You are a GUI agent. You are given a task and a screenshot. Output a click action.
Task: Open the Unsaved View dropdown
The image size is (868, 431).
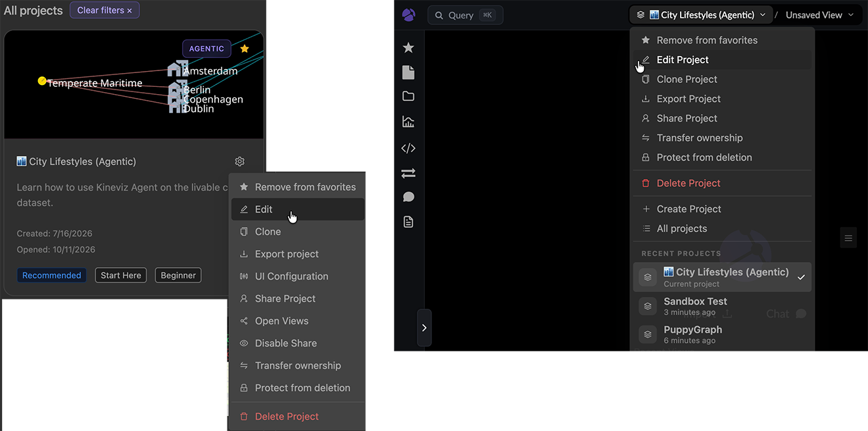(x=820, y=14)
